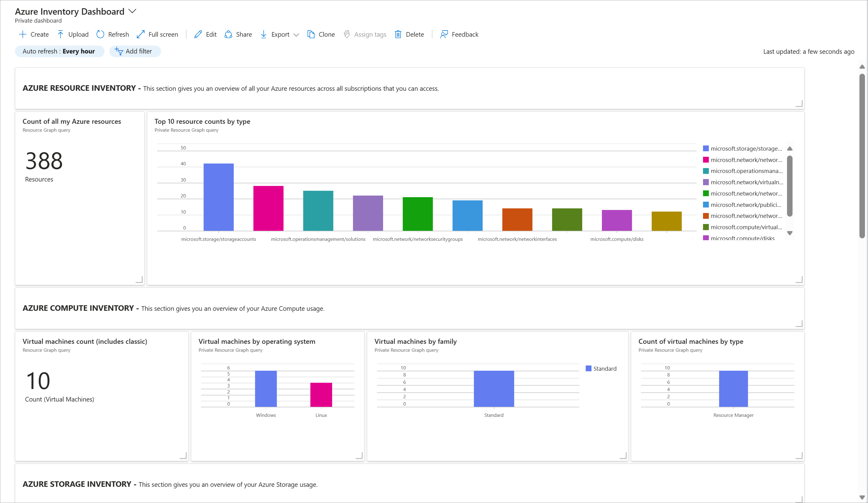Click the Add filter pill label
Image resolution: width=868 pixels, height=503 pixels.
(139, 51)
